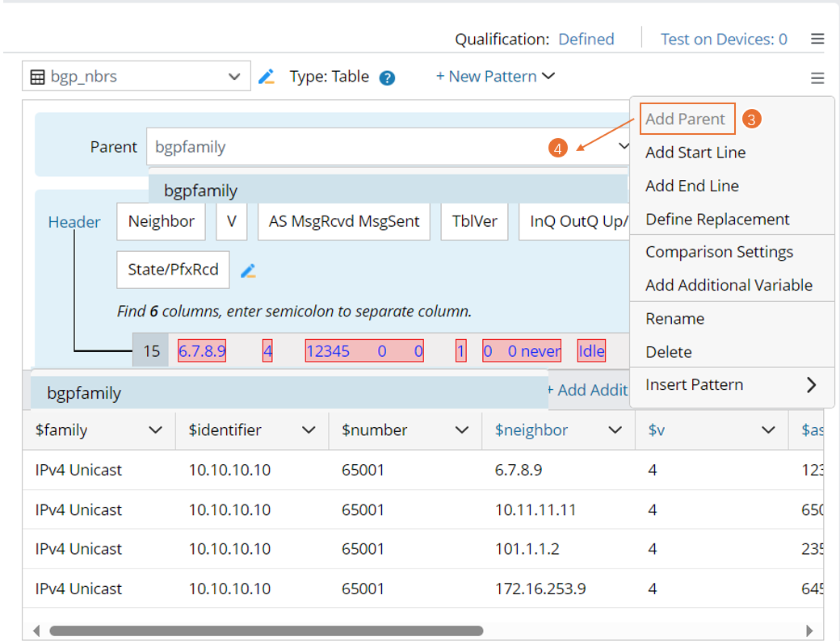Click the Defined qualification link

[586, 39]
